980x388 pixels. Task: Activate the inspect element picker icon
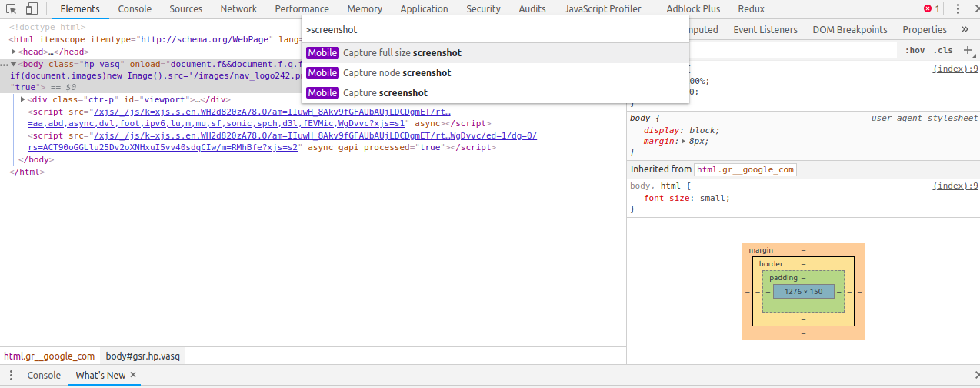pyautogui.click(x=12, y=9)
